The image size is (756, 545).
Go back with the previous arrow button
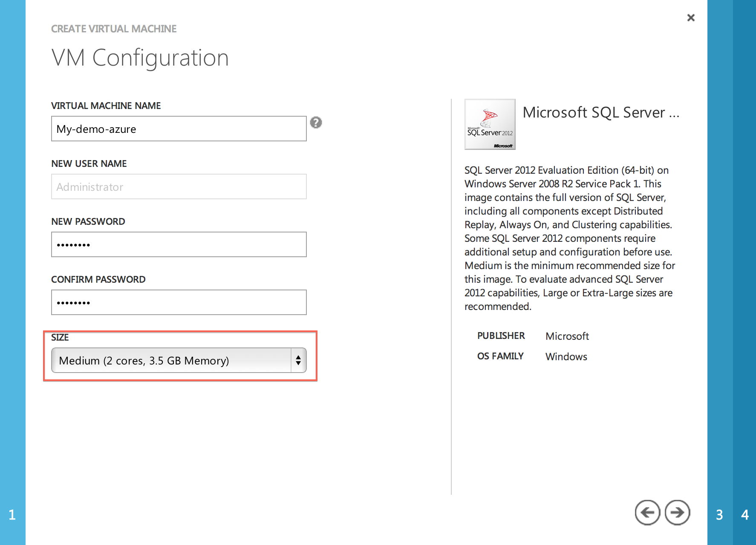(647, 513)
